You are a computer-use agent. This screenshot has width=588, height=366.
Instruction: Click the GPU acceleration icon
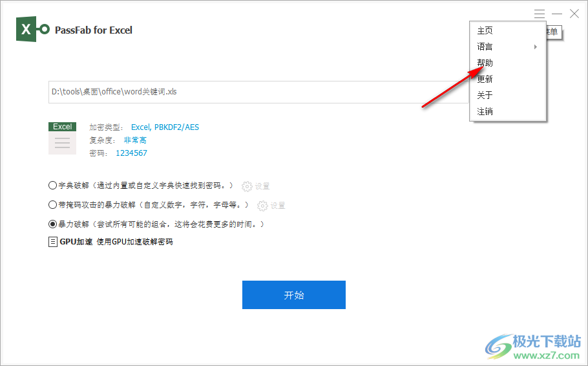click(53, 242)
